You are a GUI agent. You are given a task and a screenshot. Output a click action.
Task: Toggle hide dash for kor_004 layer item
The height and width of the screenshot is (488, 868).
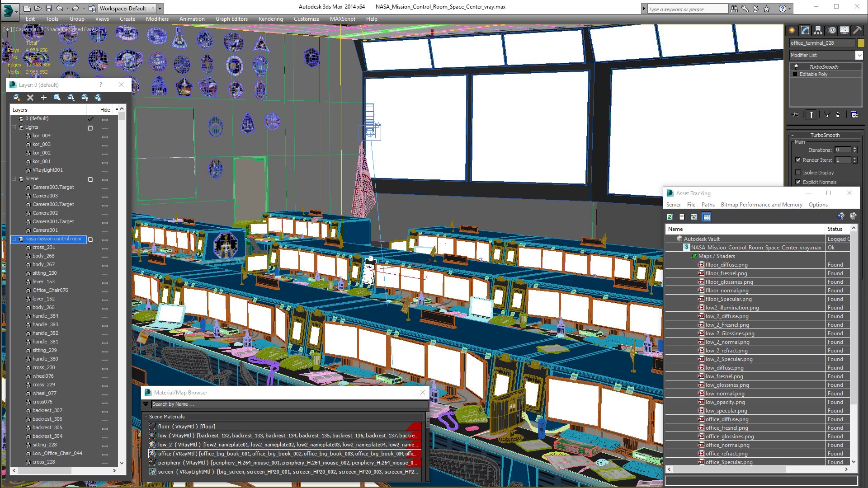click(105, 136)
